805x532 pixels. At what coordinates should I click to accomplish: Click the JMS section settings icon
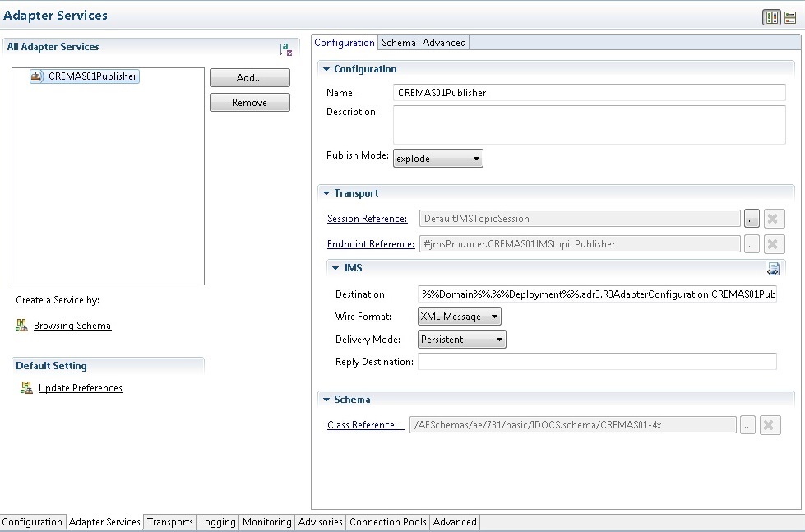pos(773,269)
